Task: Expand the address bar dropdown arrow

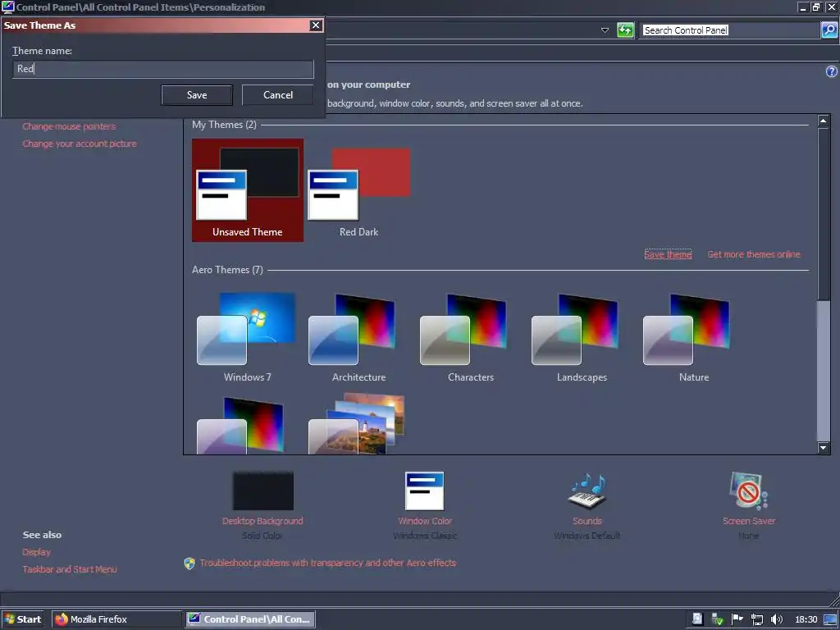Action: click(605, 30)
